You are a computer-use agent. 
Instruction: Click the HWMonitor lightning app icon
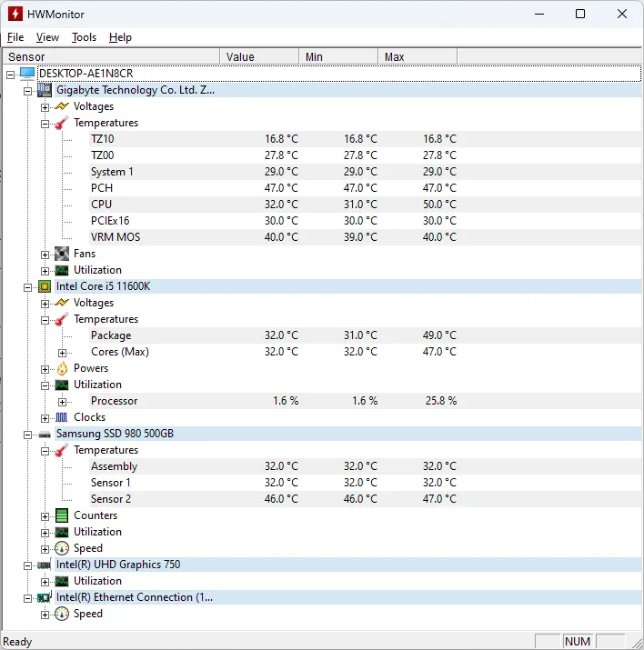point(15,14)
